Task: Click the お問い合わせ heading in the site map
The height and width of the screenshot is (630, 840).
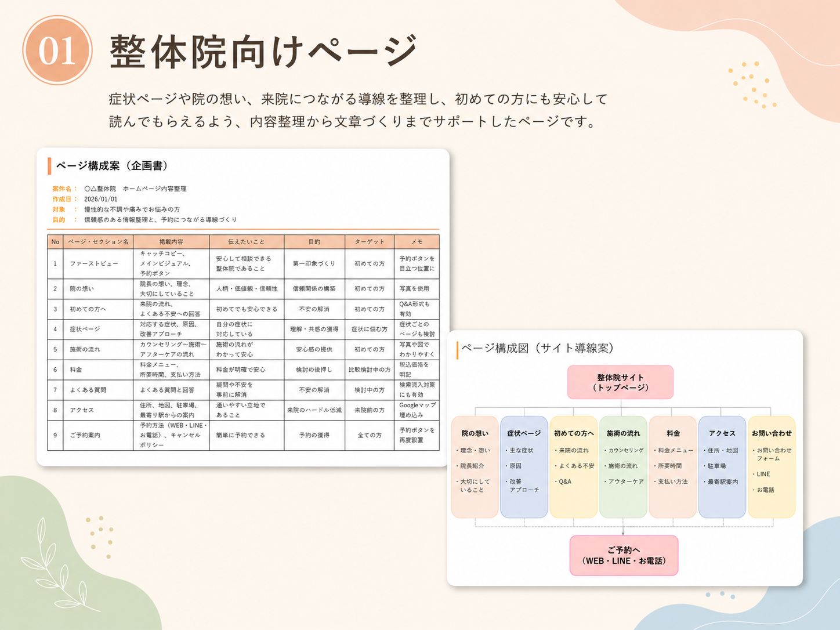Action: [772, 433]
